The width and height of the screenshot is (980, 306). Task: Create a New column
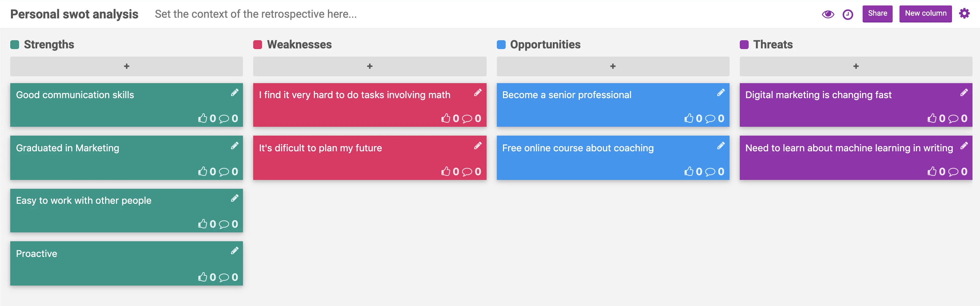[x=926, y=13]
